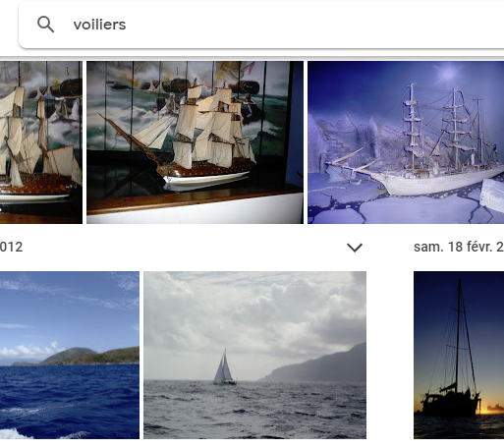The image size is (504, 448).
Task: Open the partially visible model ship photo at left
Action: click(x=41, y=142)
